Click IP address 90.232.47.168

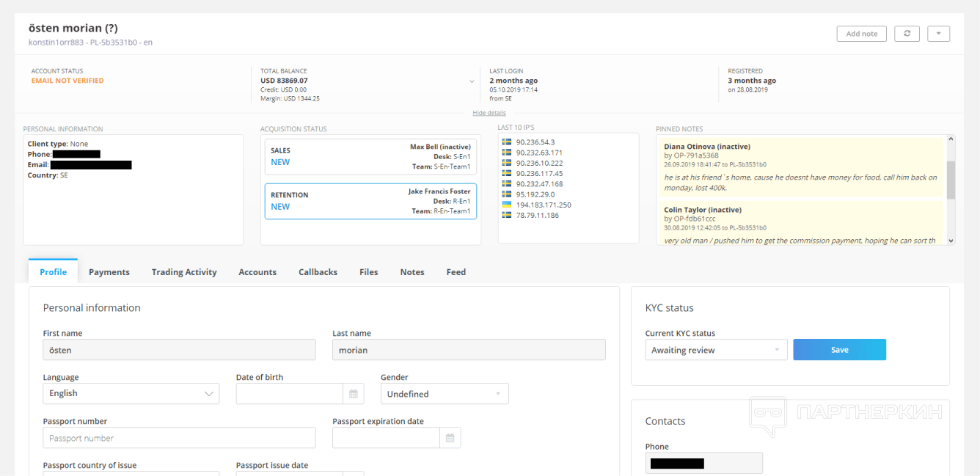(539, 184)
